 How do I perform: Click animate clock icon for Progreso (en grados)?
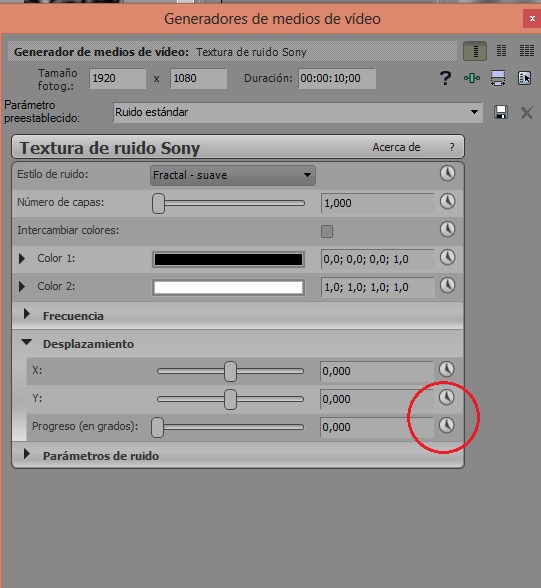click(447, 426)
